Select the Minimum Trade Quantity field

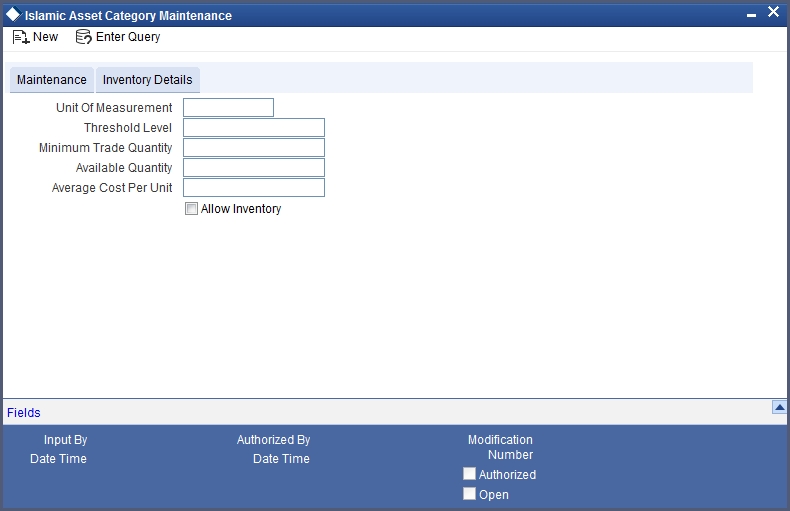tap(254, 148)
